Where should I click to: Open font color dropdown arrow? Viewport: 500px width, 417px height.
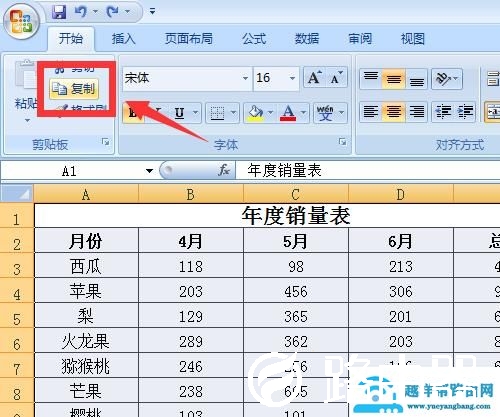303,113
